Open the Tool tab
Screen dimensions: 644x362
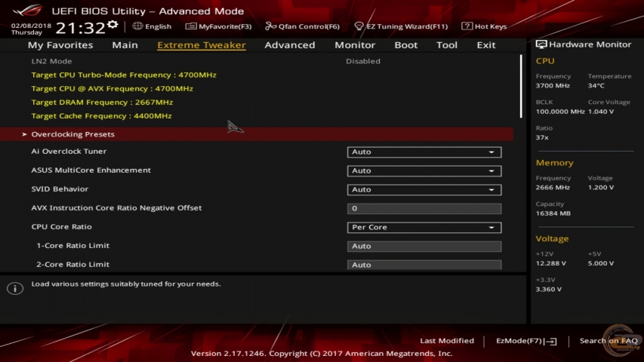(x=446, y=44)
